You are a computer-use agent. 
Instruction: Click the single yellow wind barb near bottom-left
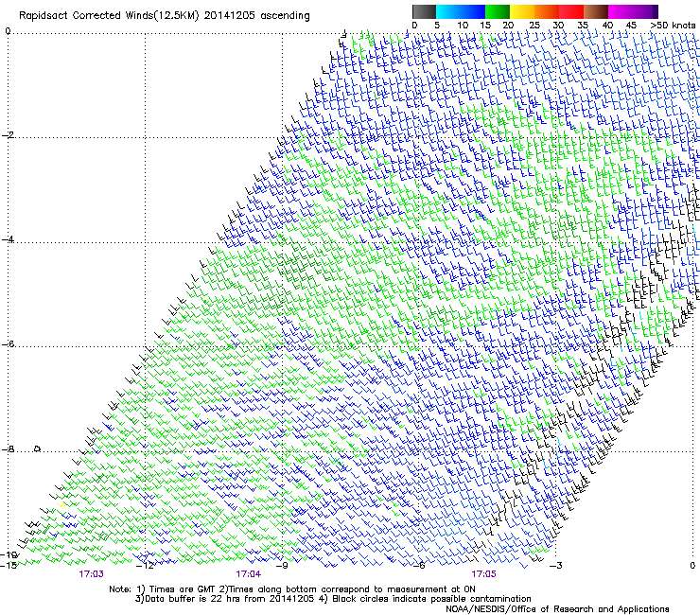coord(61,505)
